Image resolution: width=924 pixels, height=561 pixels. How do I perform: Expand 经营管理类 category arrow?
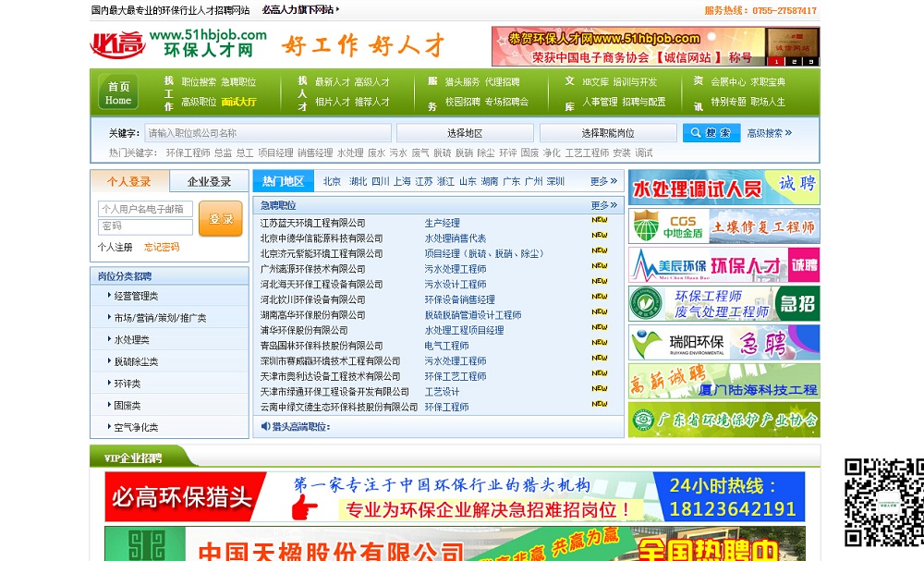pos(109,295)
